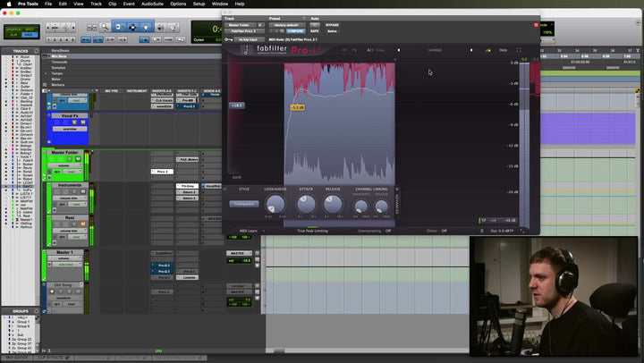Toggle True Peak Limiting
The height and width of the screenshot is (363, 644).
[313, 231]
